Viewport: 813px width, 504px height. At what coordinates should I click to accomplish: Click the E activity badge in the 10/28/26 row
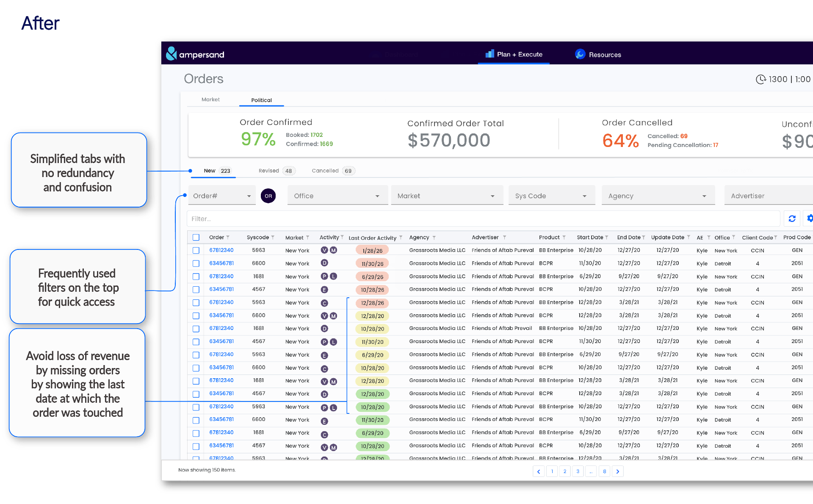pos(324,290)
